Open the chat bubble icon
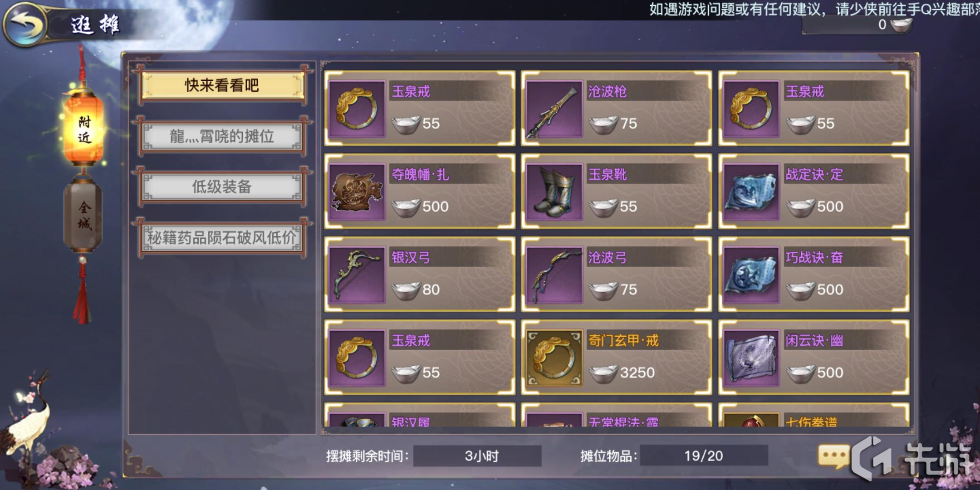980x490 pixels. coord(833,456)
